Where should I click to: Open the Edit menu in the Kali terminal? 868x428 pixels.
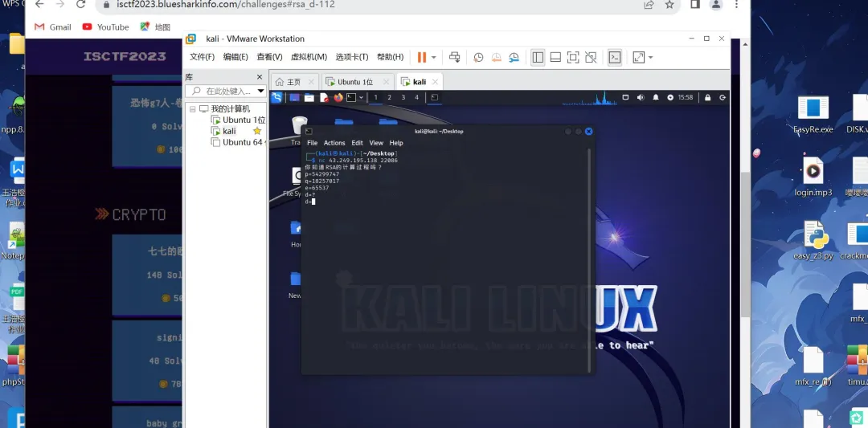357,143
